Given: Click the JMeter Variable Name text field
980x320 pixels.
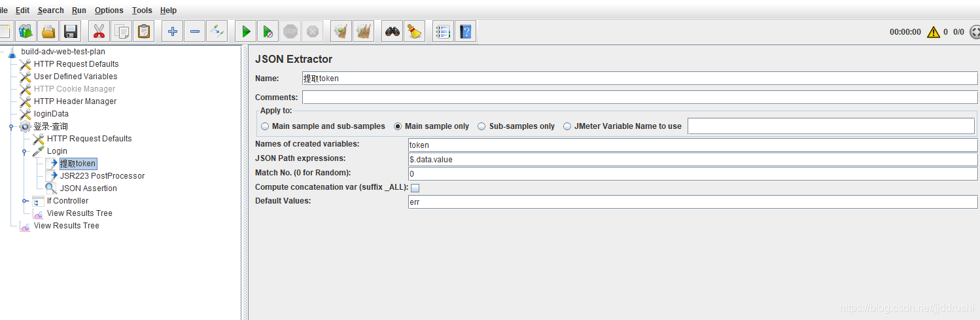Looking at the screenshot, I should coord(831,126).
